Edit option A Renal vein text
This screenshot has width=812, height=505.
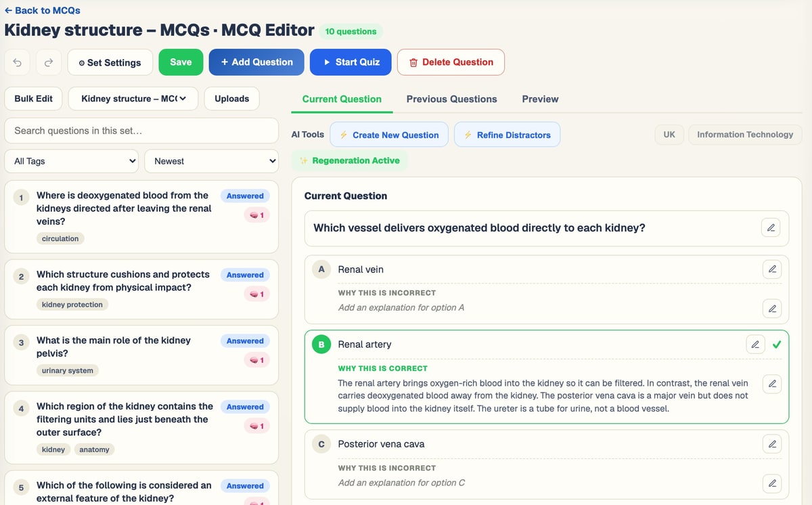772,269
